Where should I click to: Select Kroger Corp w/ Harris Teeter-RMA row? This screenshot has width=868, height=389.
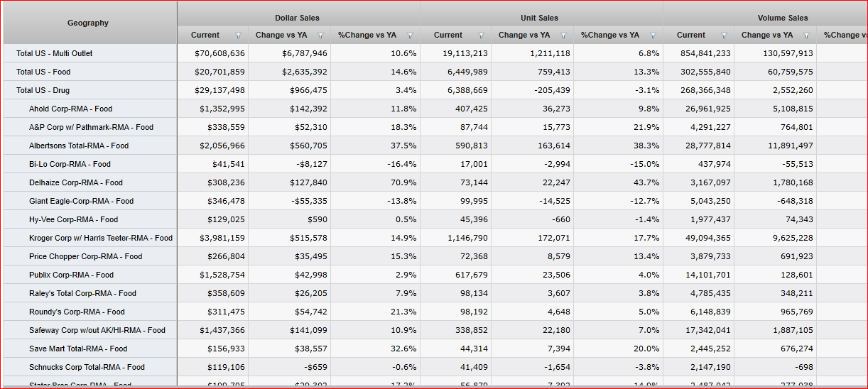coord(101,238)
